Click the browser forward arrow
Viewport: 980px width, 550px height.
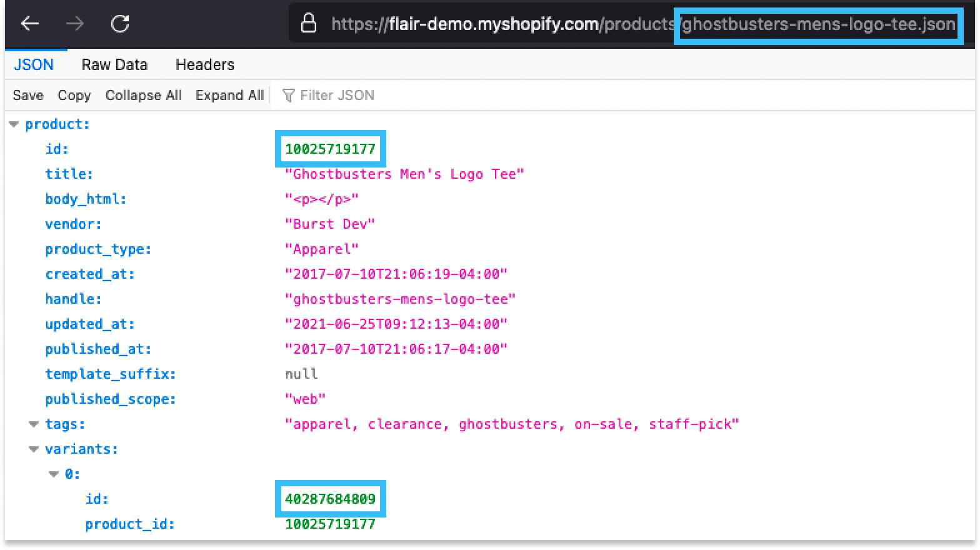[75, 24]
